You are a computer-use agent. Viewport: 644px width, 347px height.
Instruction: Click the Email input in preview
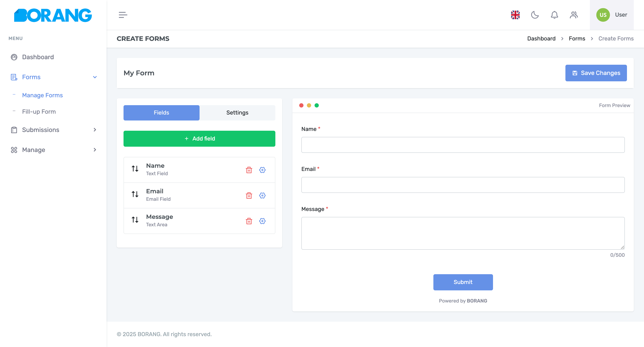(463, 185)
